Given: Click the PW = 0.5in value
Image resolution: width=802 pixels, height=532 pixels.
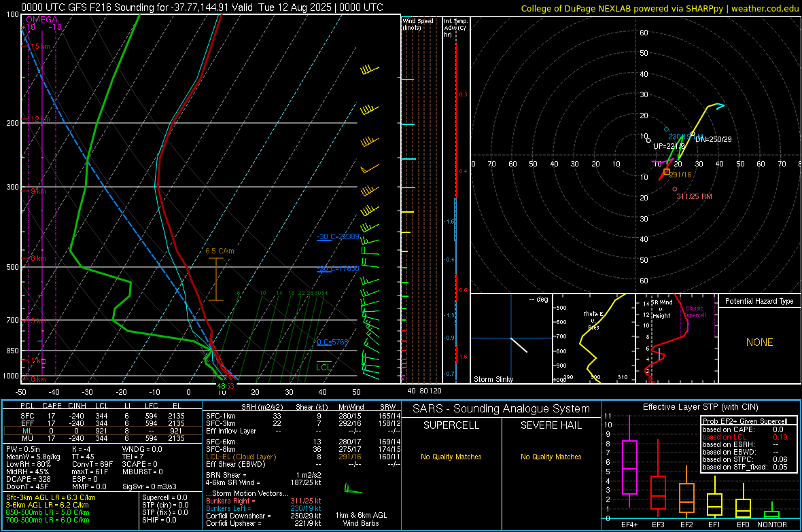Looking at the screenshot, I should coord(23,449).
